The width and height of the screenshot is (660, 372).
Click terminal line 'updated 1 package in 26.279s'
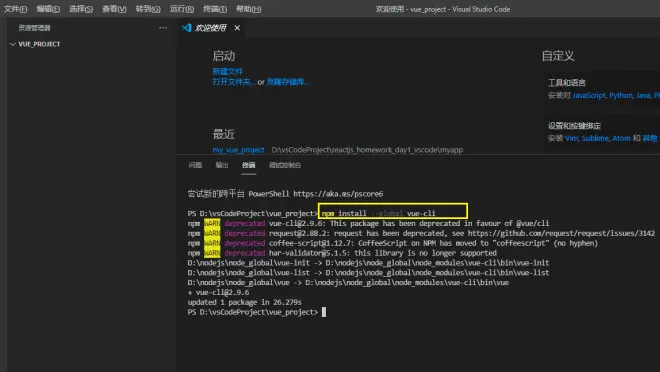tap(245, 302)
